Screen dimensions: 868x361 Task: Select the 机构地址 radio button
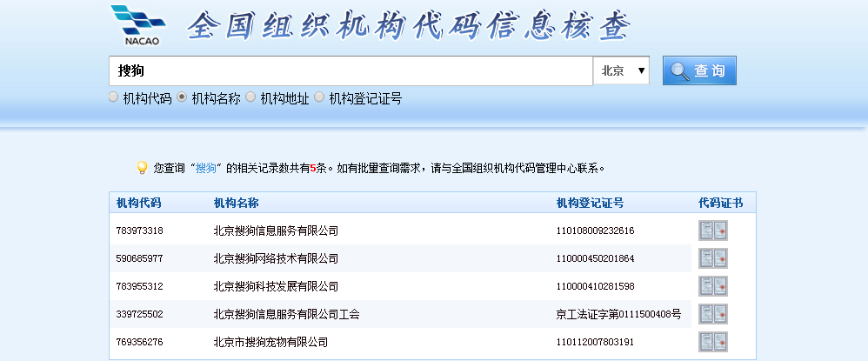pos(250,97)
